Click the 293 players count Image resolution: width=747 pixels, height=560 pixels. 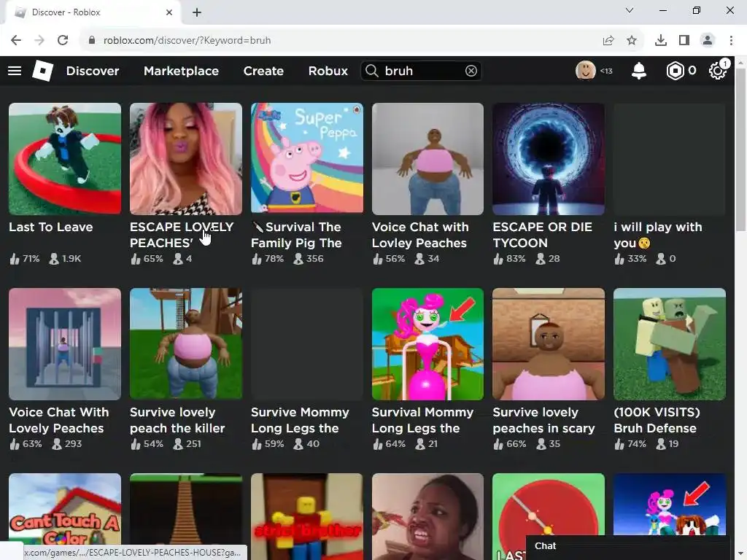coord(66,444)
